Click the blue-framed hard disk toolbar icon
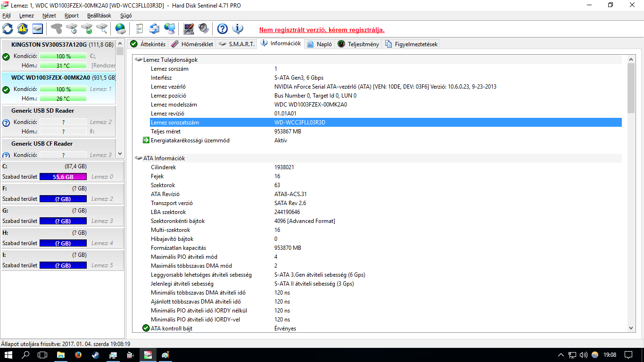Image resolution: width=644 pixels, height=362 pixels. [38, 29]
